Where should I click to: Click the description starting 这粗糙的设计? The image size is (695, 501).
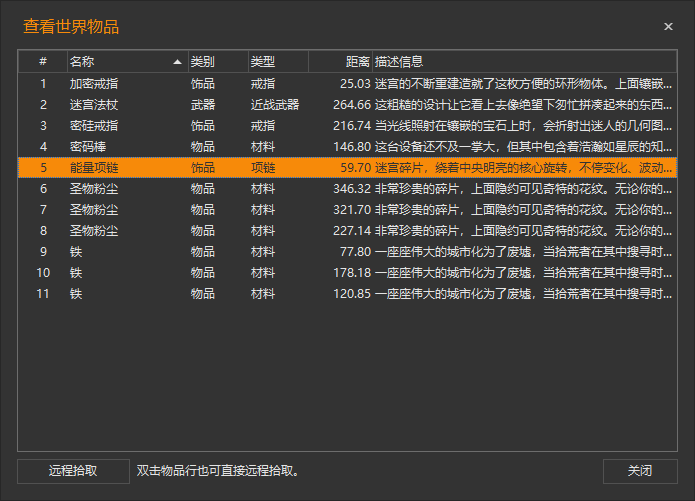(x=523, y=105)
